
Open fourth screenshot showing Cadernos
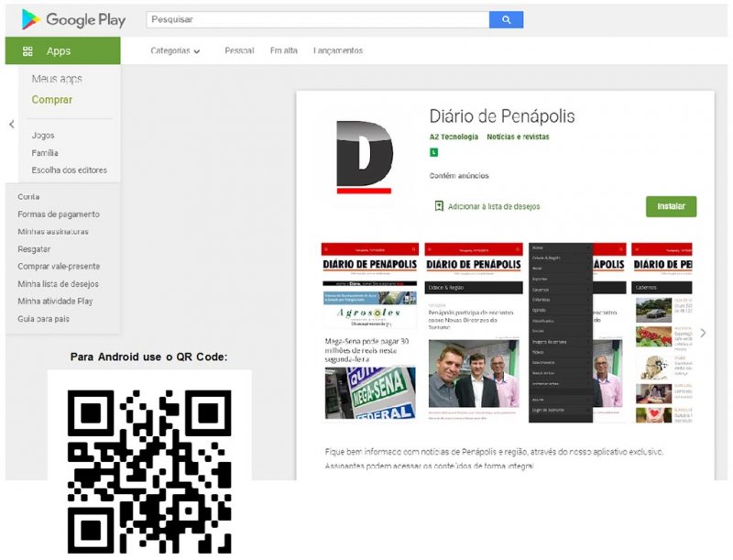click(662, 333)
